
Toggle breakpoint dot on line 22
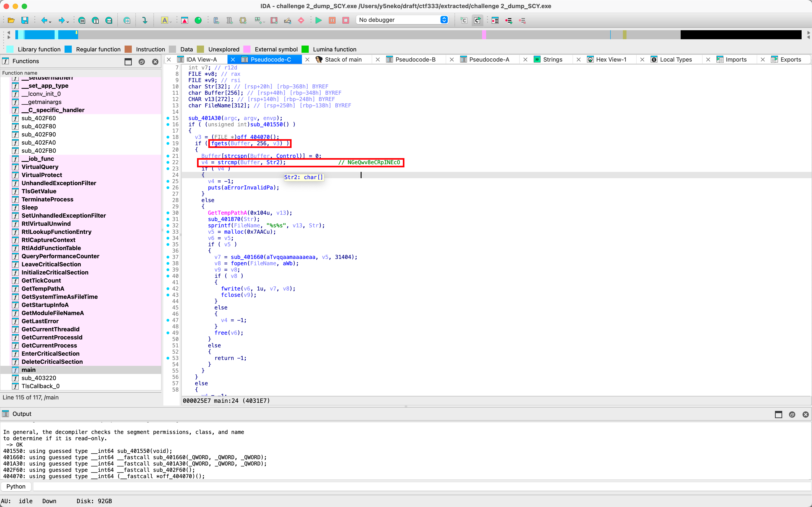168,162
